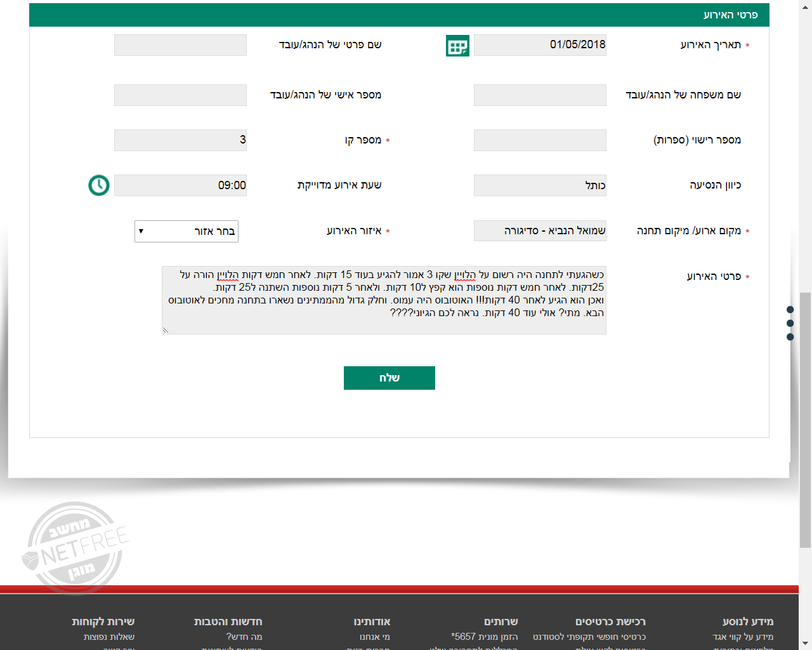Click the אודותינו footer heading
This screenshot has width=812, height=650.
point(372,621)
